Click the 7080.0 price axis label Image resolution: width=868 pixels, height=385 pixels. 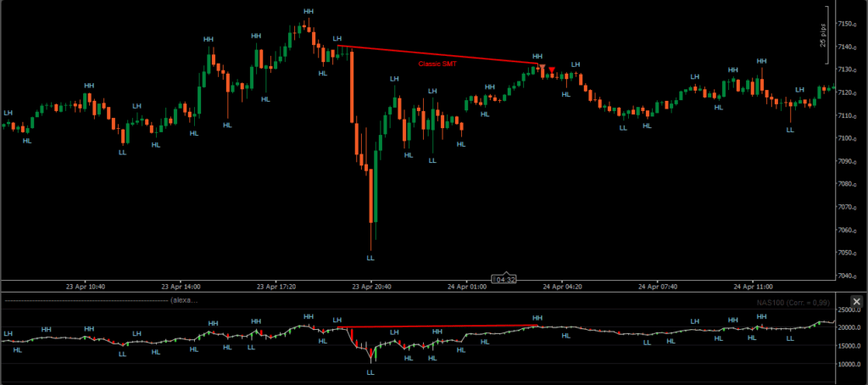pyautogui.click(x=848, y=184)
